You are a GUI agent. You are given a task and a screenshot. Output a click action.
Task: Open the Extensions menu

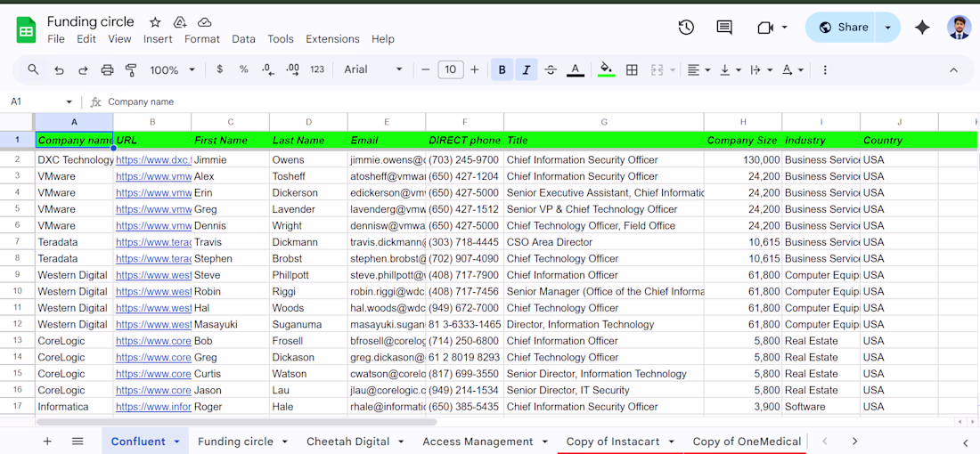point(332,39)
